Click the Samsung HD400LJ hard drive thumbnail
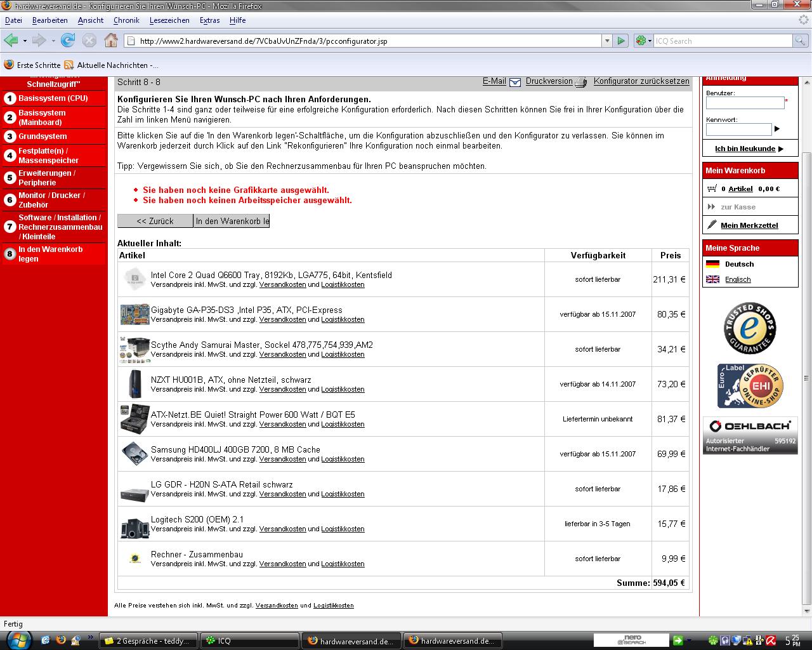Viewport: 812px width, 650px height. [x=134, y=454]
